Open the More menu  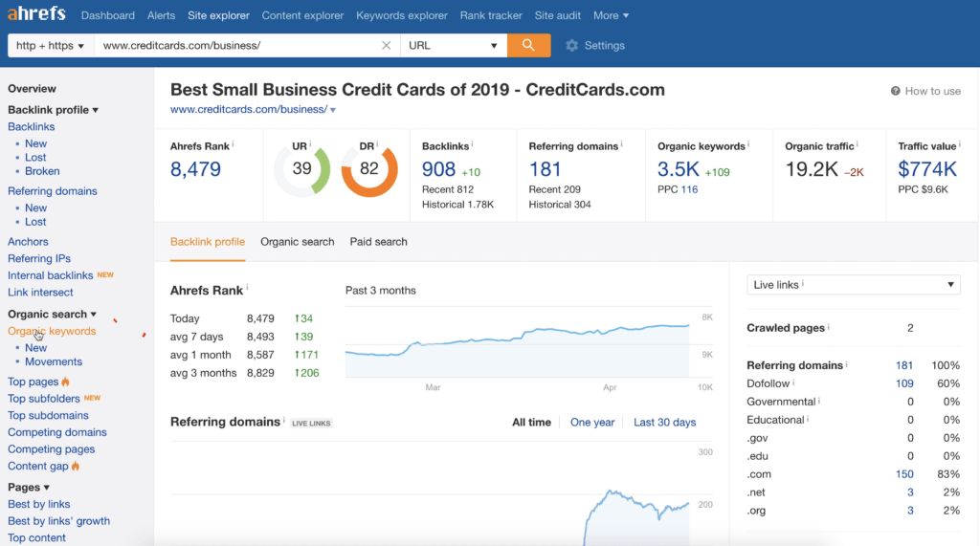(611, 15)
